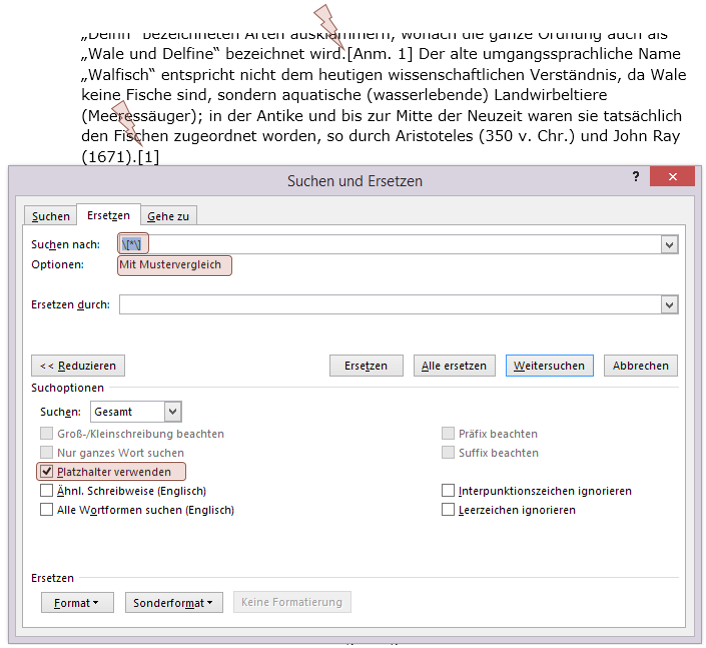This screenshot has height=648, width=706.
Task: Select the Ersetzen tab
Action: (108, 215)
